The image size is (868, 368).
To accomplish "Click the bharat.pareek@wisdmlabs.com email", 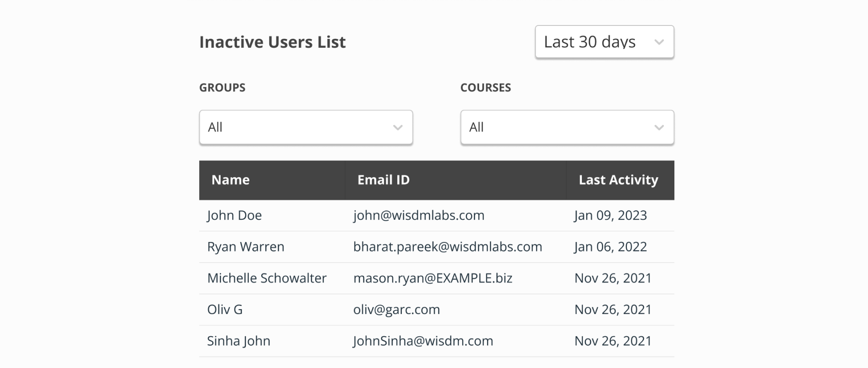I will click(x=447, y=247).
